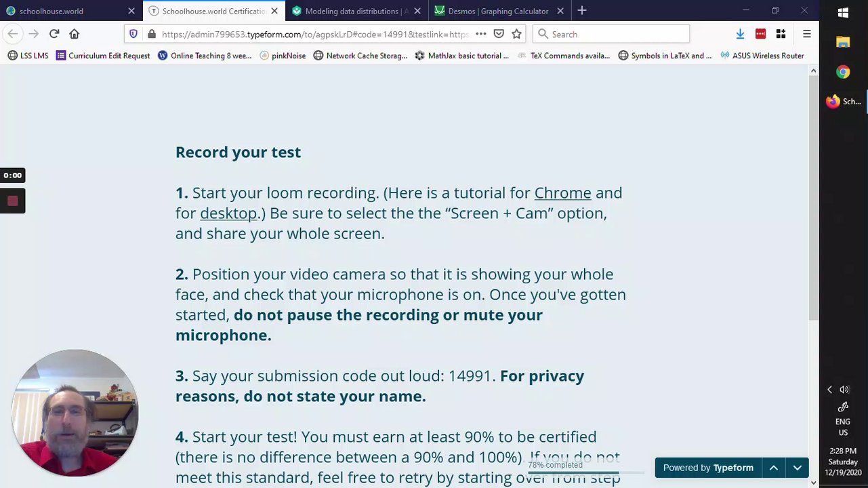Open File Explorer from the taskbar
The height and width of the screenshot is (488, 868).
843,42
